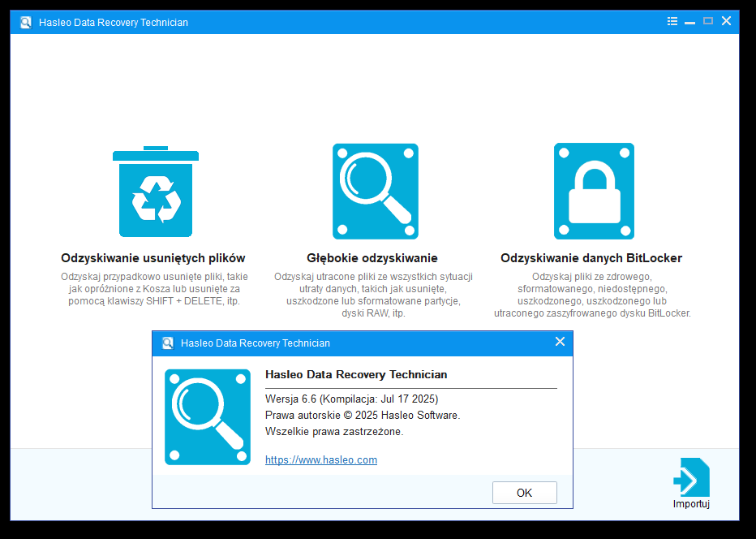Click the description starting 'Odzyskaj utracone pliki'
756x539 pixels.
point(373,295)
